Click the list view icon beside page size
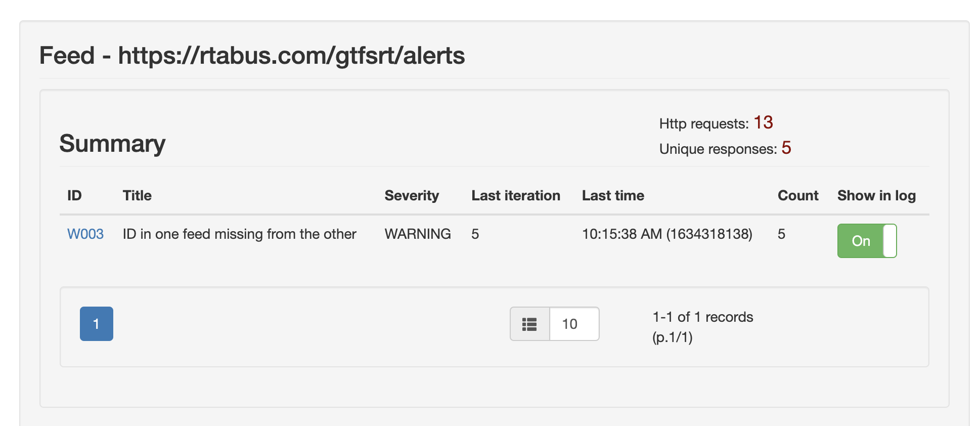The image size is (980, 426). pyautogui.click(x=529, y=324)
